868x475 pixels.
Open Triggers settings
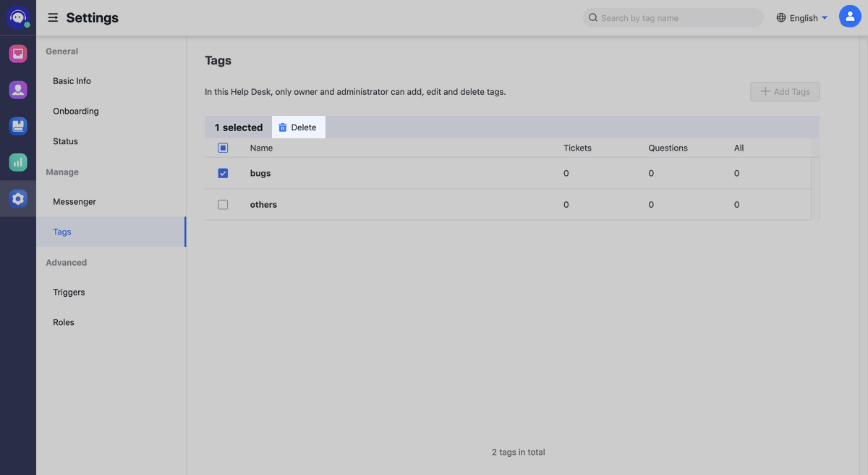[69, 293]
